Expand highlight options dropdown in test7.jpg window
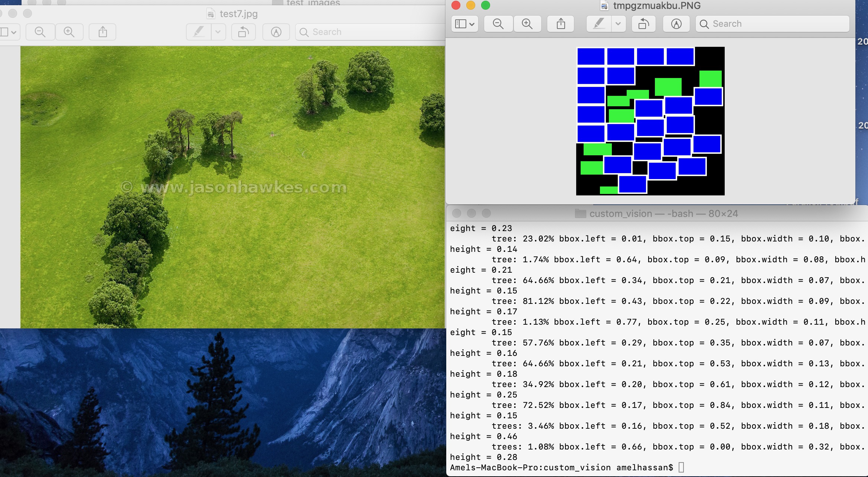Screen dimensions: 868x477 (218, 32)
